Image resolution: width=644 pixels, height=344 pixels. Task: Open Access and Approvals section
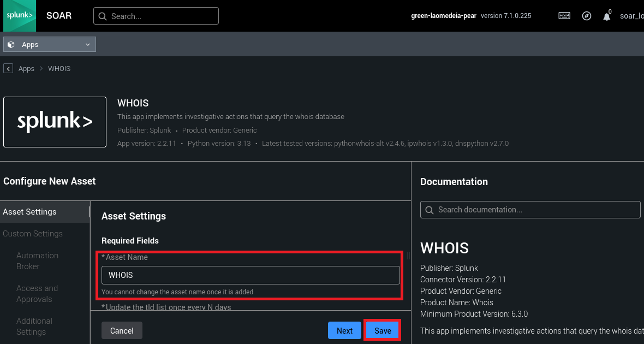click(x=37, y=294)
